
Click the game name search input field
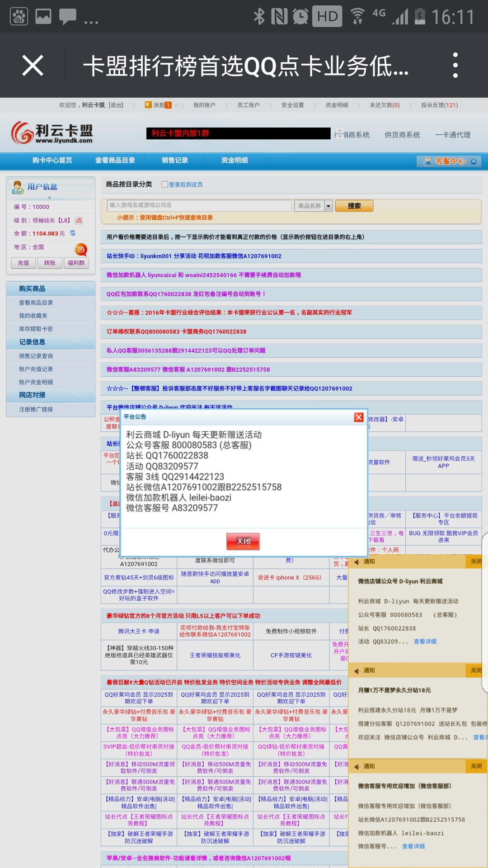pyautogui.click(x=199, y=205)
